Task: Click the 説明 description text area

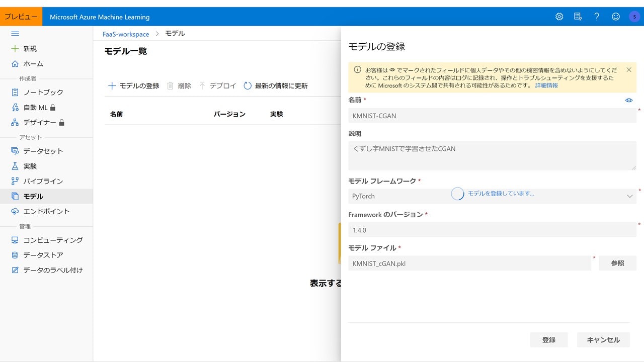Action: pyautogui.click(x=492, y=155)
